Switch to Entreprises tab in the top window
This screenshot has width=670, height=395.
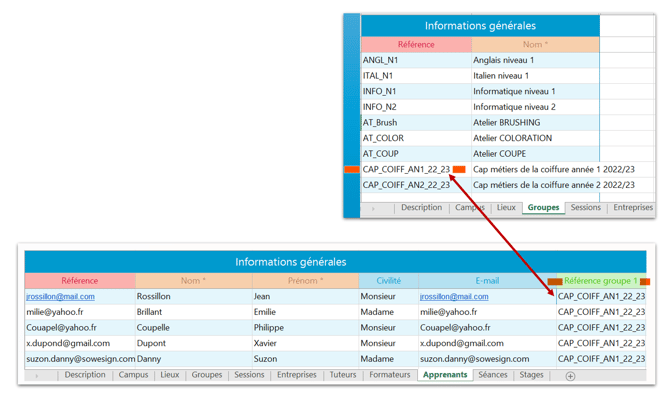pos(633,207)
